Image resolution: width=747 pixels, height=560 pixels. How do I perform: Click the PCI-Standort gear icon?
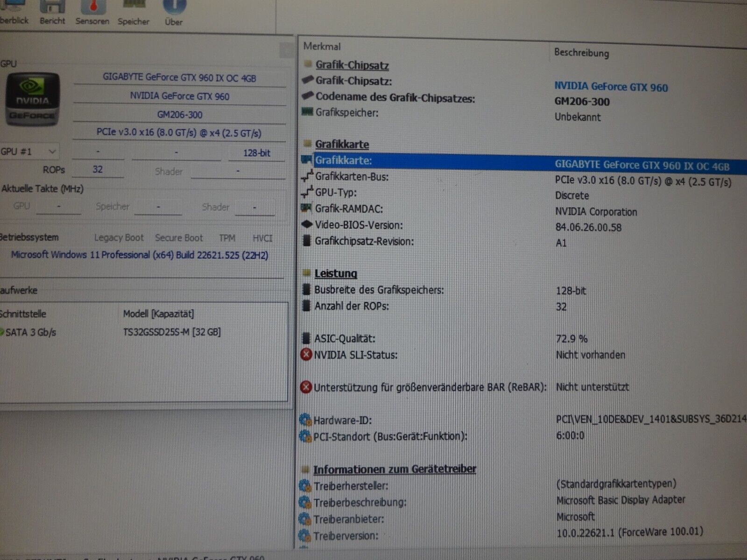pyautogui.click(x=305, y=436)
